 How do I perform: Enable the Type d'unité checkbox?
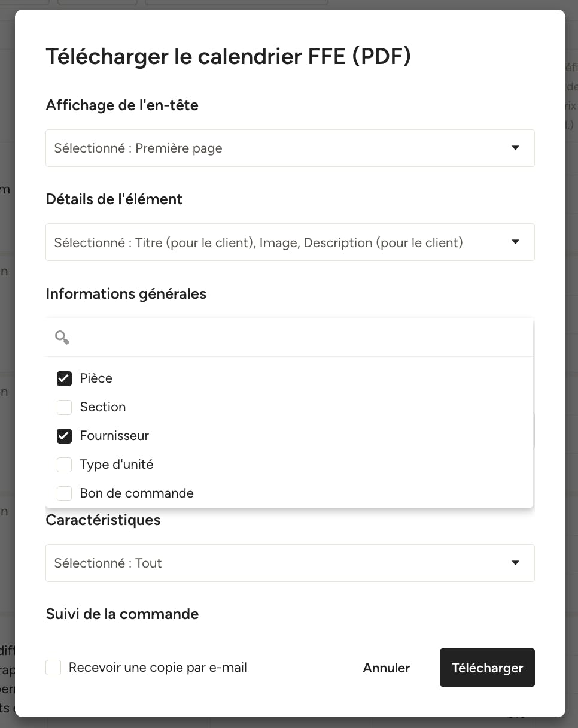click(64, 465)
